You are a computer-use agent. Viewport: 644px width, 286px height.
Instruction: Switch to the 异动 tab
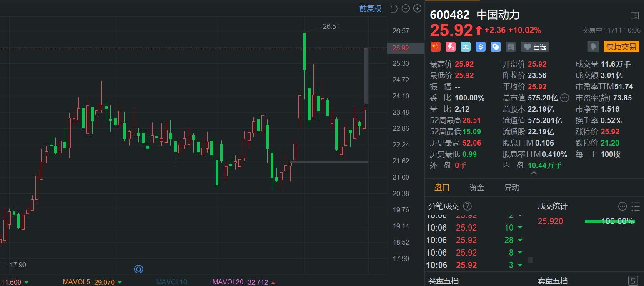(511, 188)
